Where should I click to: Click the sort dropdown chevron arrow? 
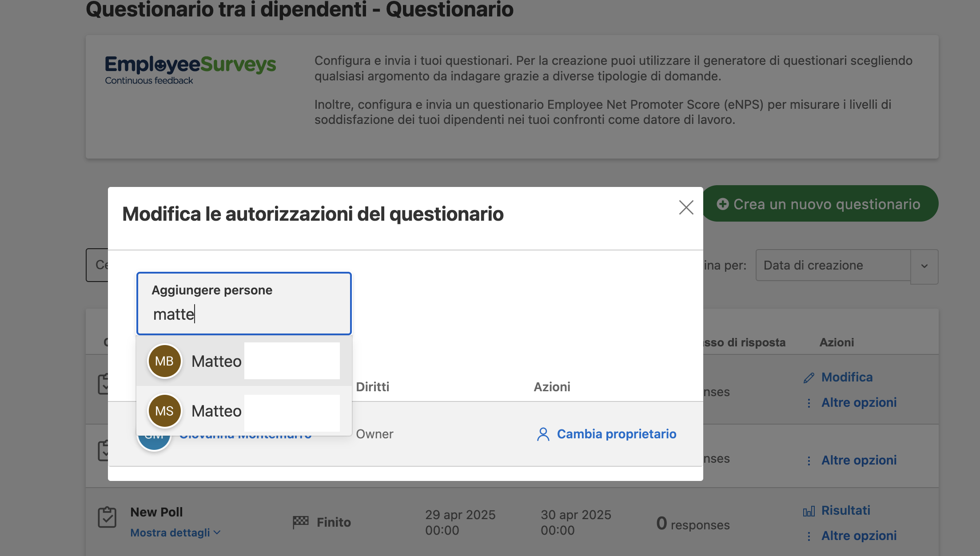coord(924,266)
